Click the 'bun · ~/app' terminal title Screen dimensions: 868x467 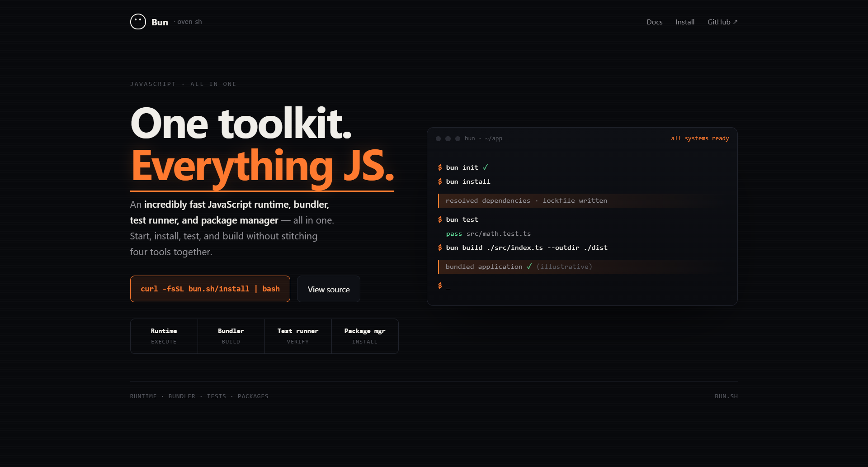(483, 138)
